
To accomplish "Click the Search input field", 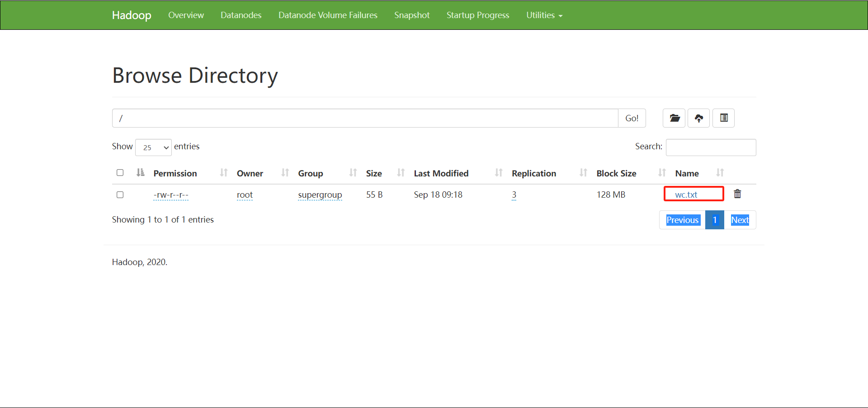I will (x=711, y=147).
